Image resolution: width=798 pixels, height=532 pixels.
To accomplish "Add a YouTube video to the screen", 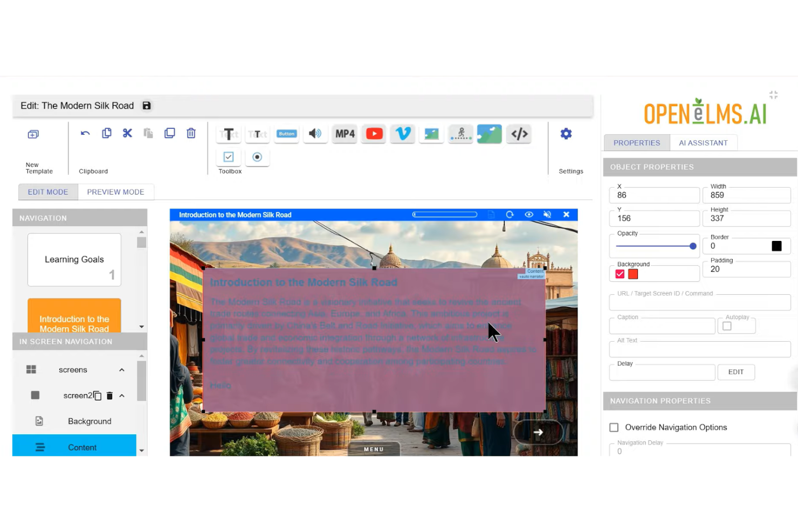I will pyautogui.click(x=374, y=134).
